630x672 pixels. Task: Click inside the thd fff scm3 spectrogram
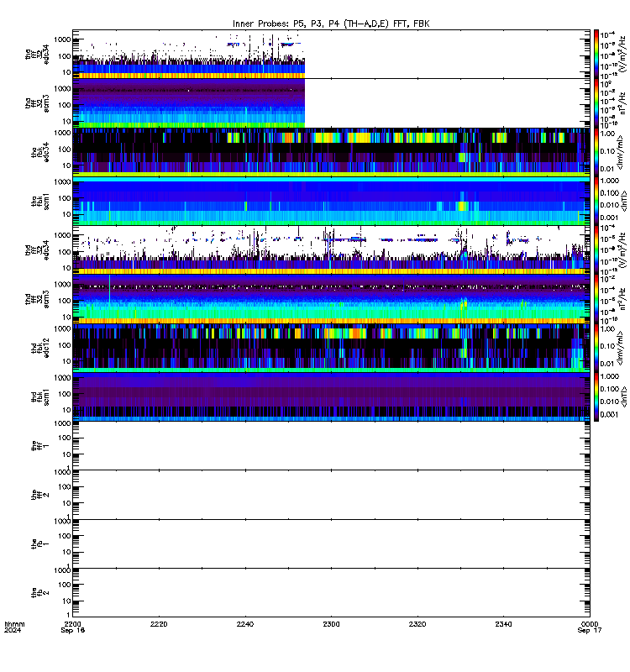click(x=331, y=299)
